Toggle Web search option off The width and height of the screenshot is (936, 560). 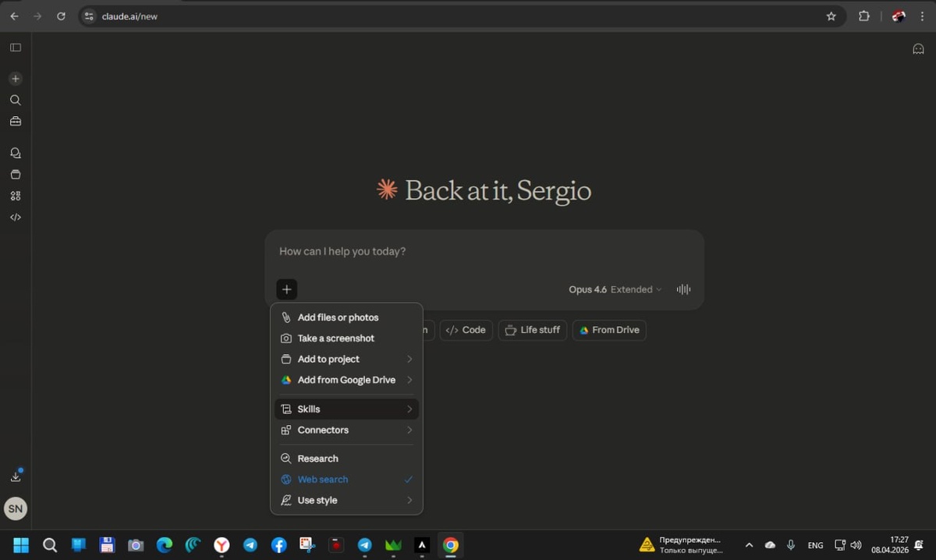coord(346,480)
